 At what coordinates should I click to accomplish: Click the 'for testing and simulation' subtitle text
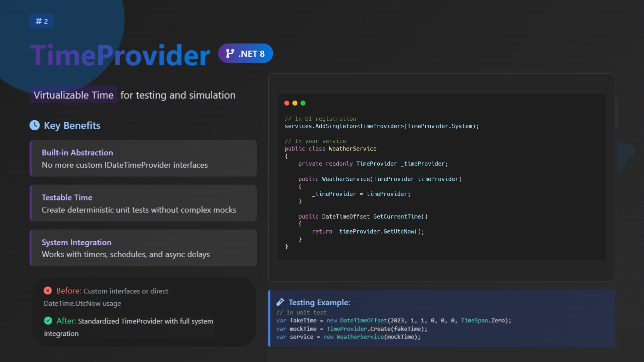click(x=178, y=95)
